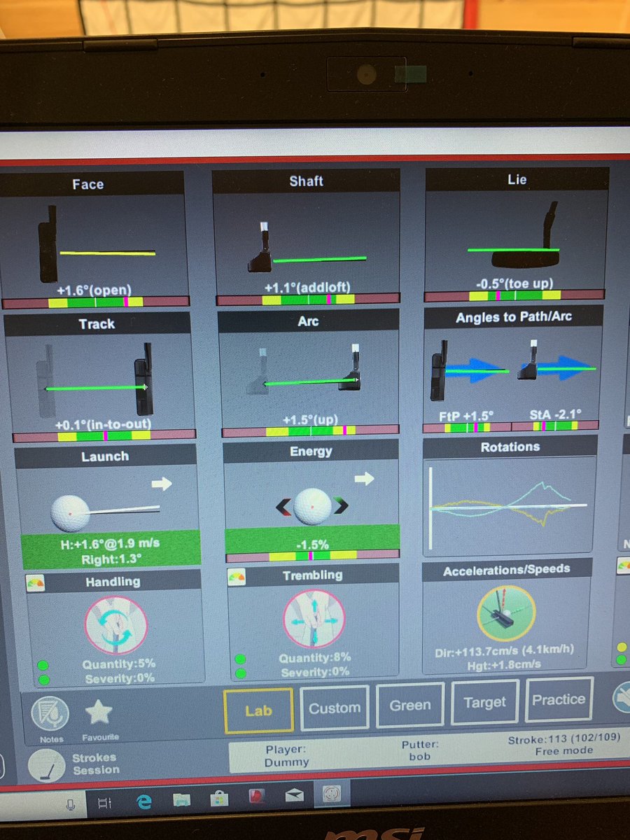
Task: Click the Launch panel direction arrow
Action: click(x=162, y=484)
